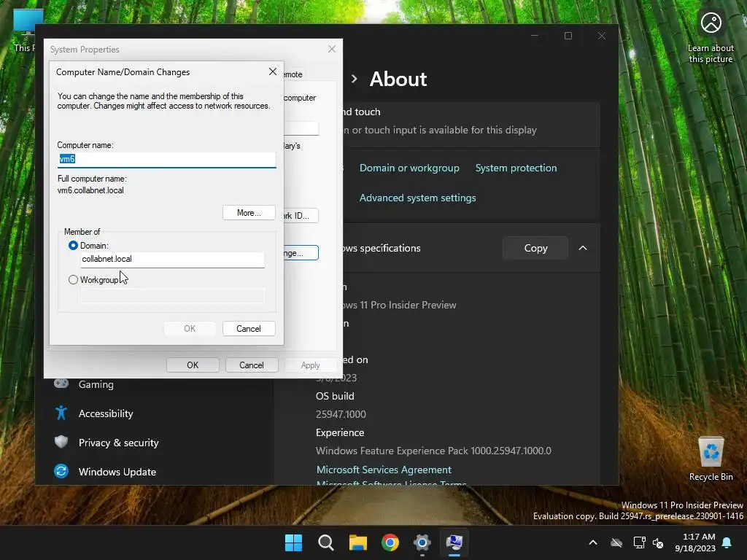Viewport: 747px width, 560px height.
Task: Click the OS build value 25947.1000
Action: tap(341, 414)
